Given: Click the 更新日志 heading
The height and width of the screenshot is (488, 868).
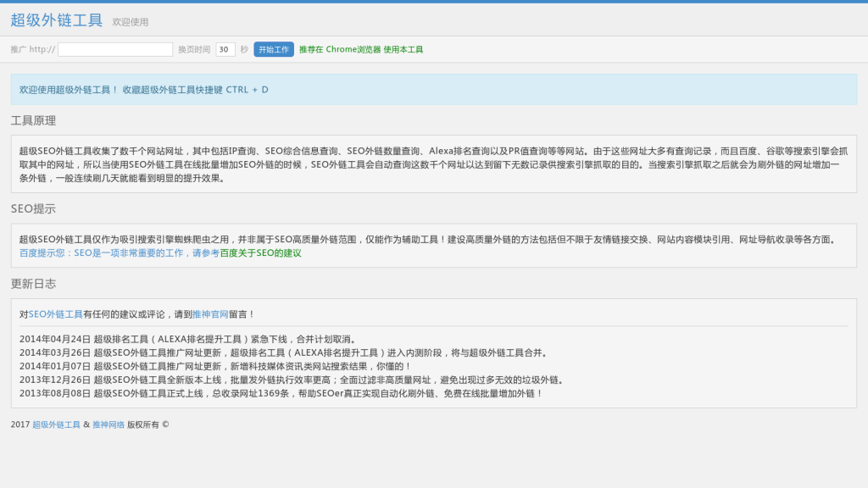Looking at the screenshot, I should pyautogui.click(x=33, y=284).
